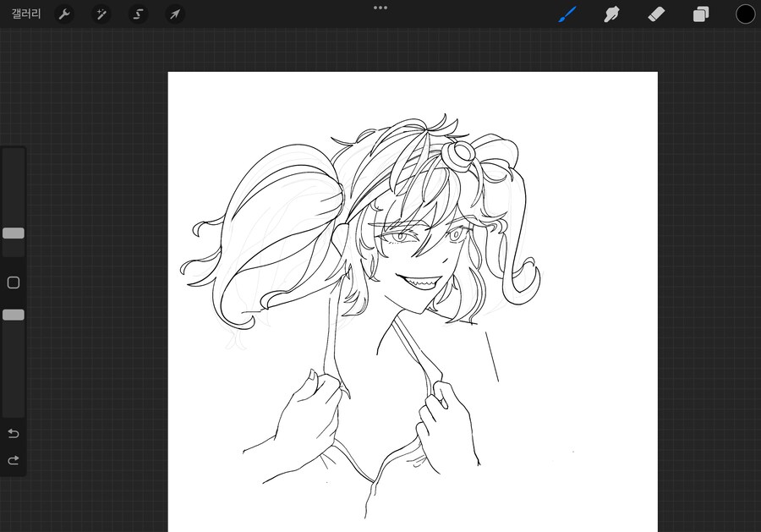Viewport: 761px width, 532px height.
Task: Click the drawing canvas with the sketch
Action: click(x=413, y=302)
